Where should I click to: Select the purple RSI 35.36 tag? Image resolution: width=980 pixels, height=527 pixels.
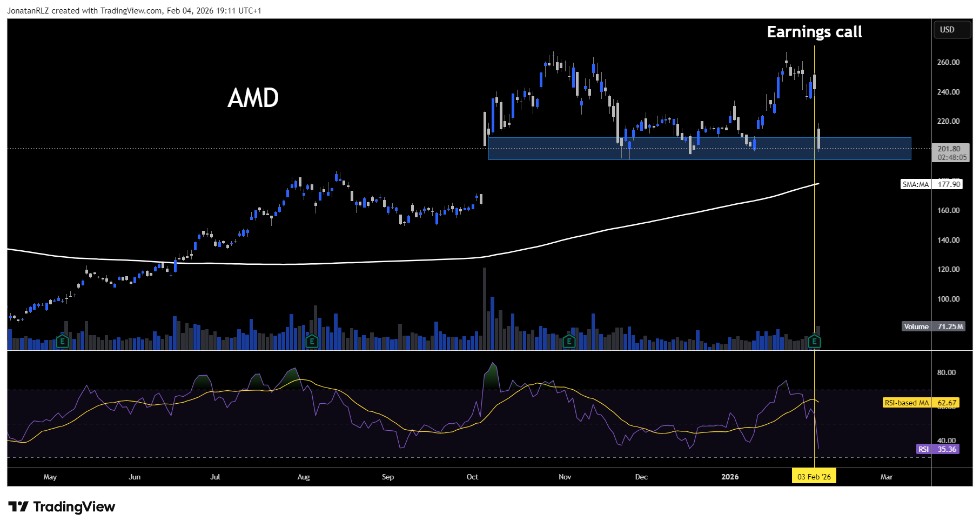pyautogui.click(x=938, y=449)
